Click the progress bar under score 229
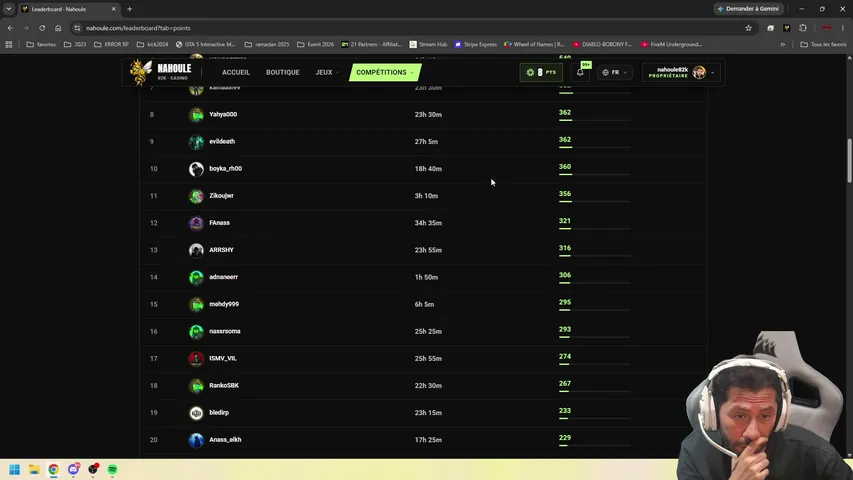Viewport: 853px width, 480px height. [x=594, y=445]
